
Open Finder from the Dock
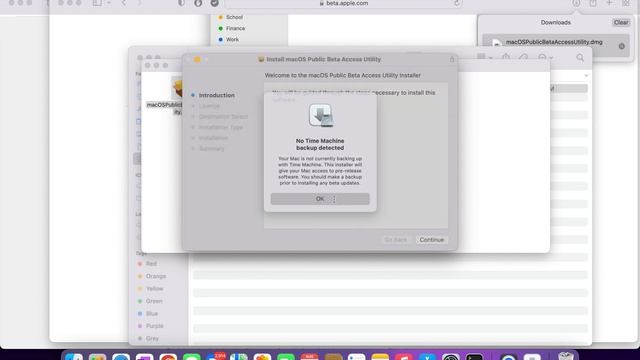click(74, 357)
